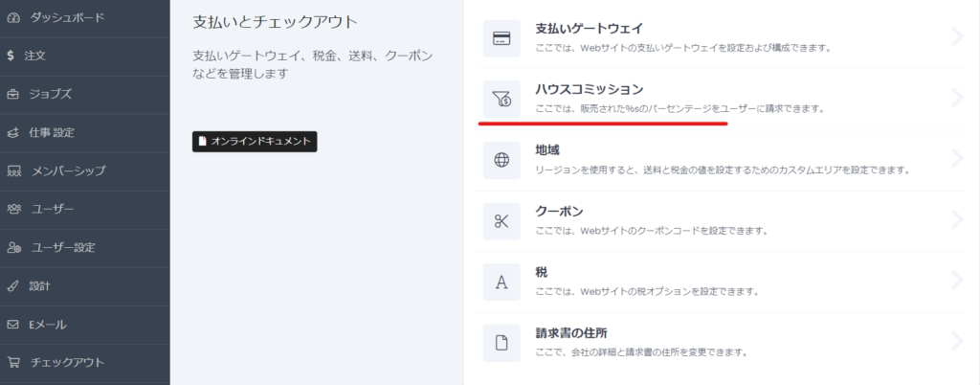Click the dollar sign icon next to 注文
Screen dimensions: 980x385
point(12,56)
